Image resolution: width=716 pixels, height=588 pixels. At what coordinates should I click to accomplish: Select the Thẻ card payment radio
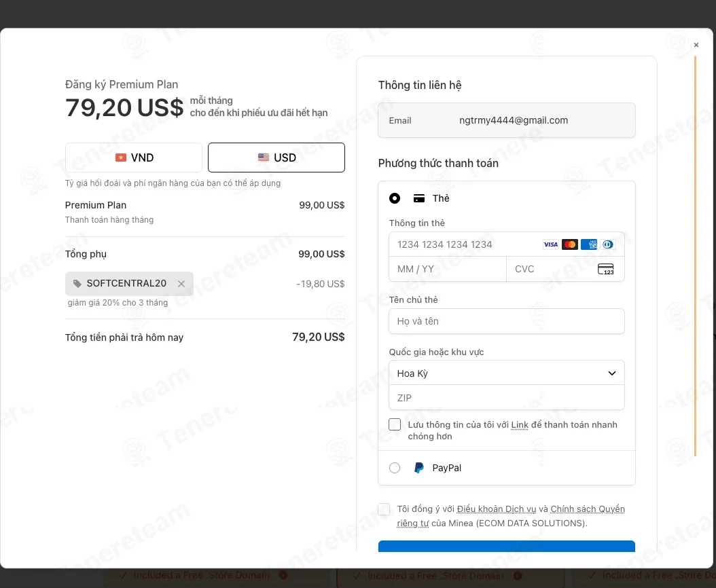(x=395, y=198)
